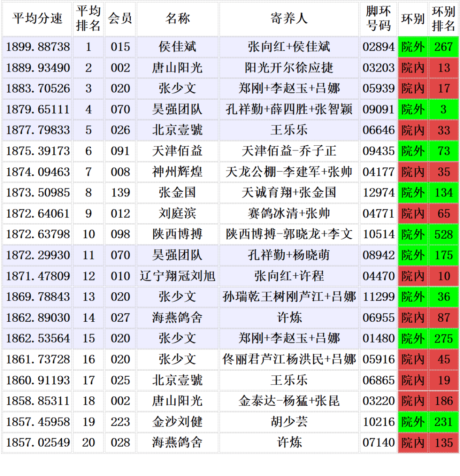
Task: Click ring number 05916
Action: 378,359
